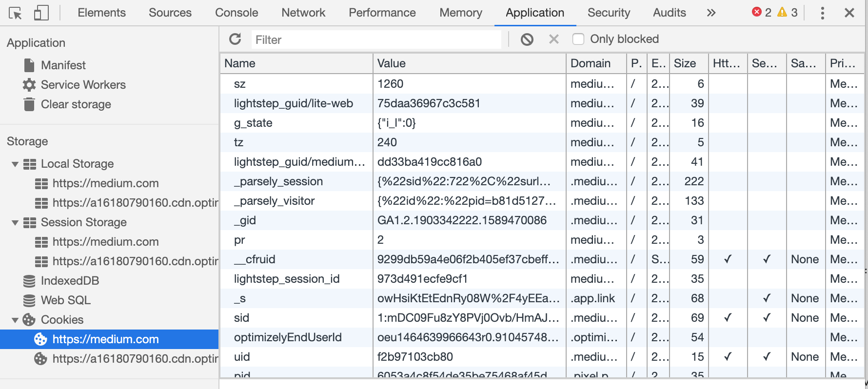Screen dimensions: 868x389
Task: Switch to the Elements tab
Action: (x=101, y=13)
